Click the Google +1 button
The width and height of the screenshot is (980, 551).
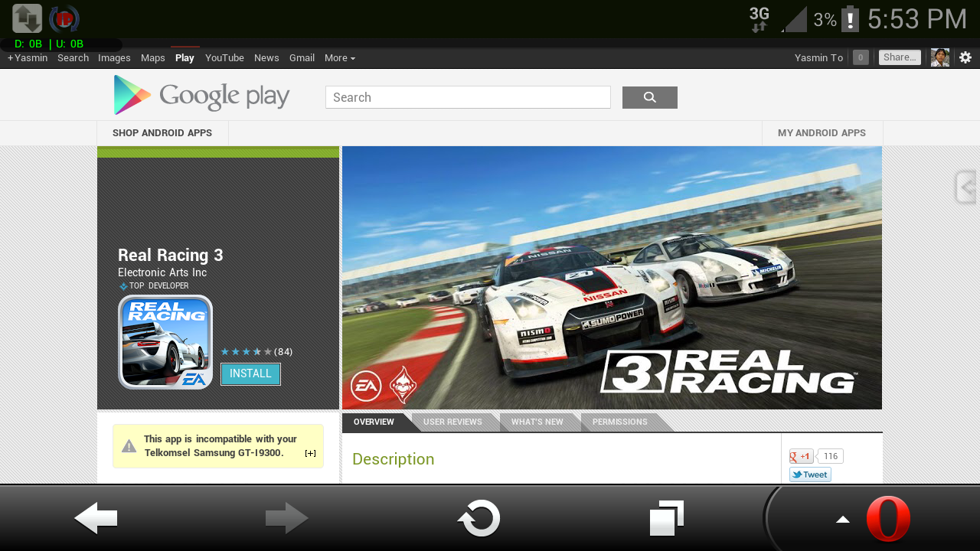801,456
